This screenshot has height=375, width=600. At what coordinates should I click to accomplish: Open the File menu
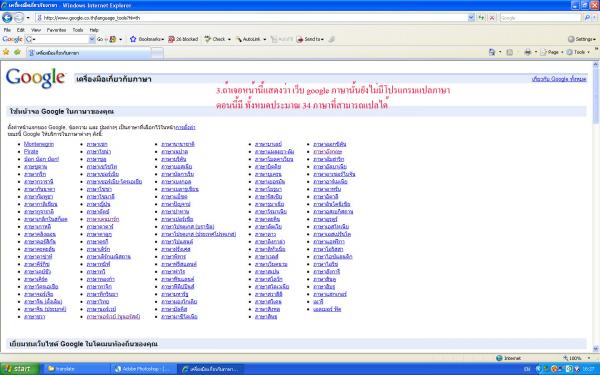coord(7,30)
